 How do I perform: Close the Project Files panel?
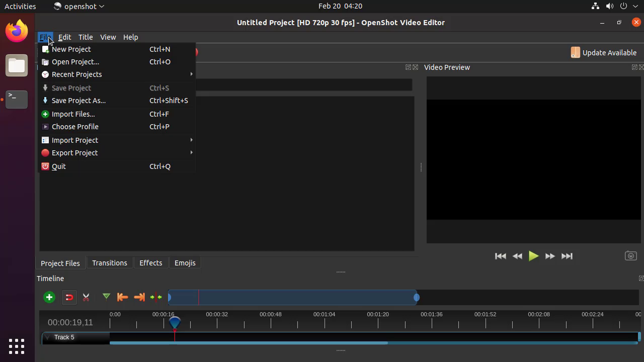[415, 67]
